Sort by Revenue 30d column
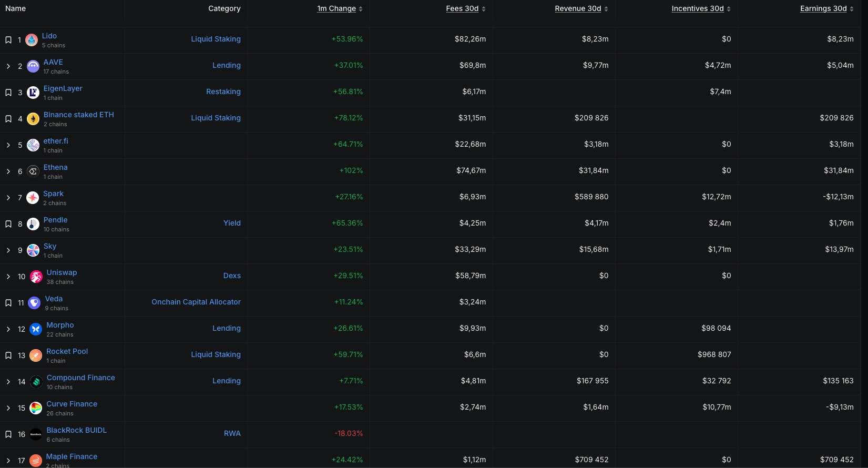 [581, 8]
